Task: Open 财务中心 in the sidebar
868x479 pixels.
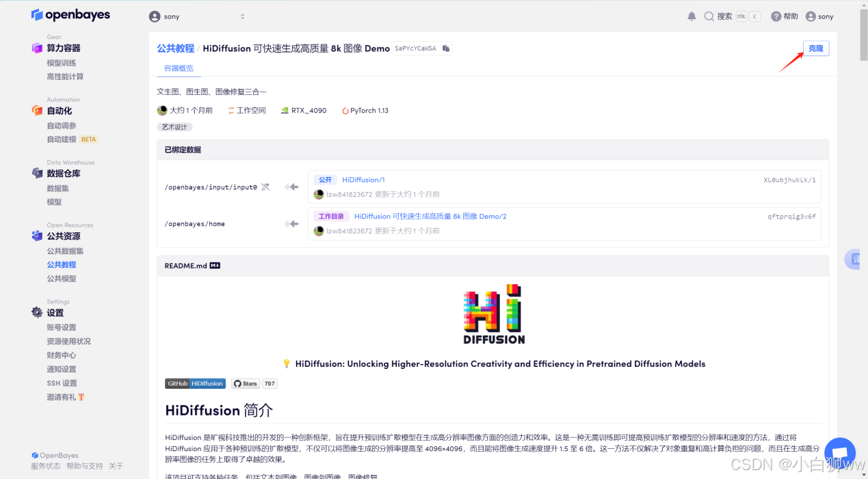Action: tap(62, 355)
